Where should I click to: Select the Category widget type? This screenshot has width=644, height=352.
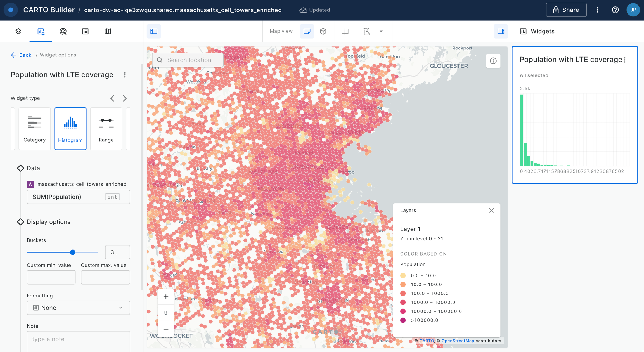pos(35,129)
